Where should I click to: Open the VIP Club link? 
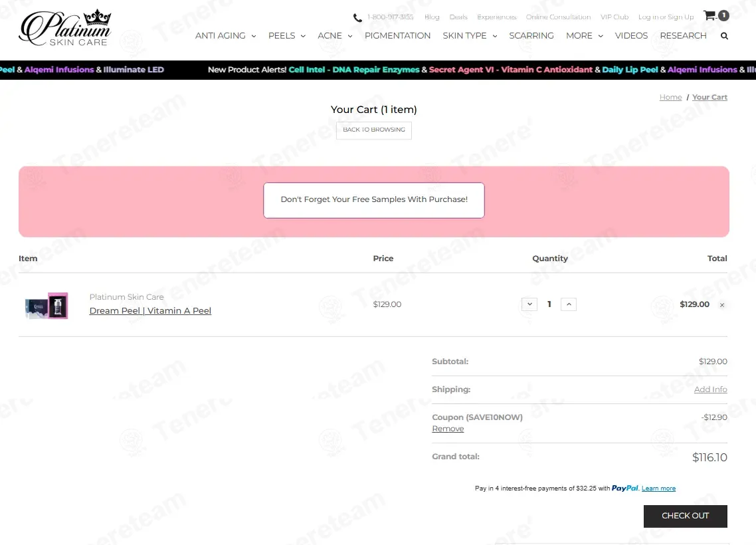click(x=614, y=17)
